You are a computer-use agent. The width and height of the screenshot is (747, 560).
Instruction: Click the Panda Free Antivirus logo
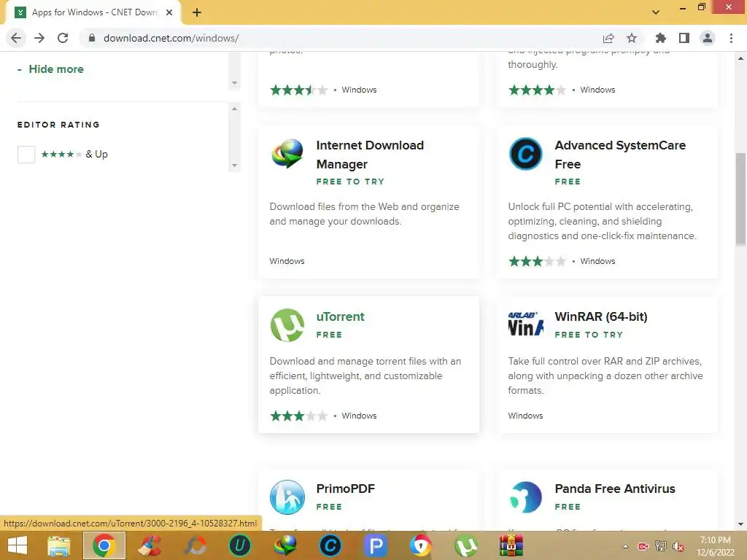[x=525, y=497]
